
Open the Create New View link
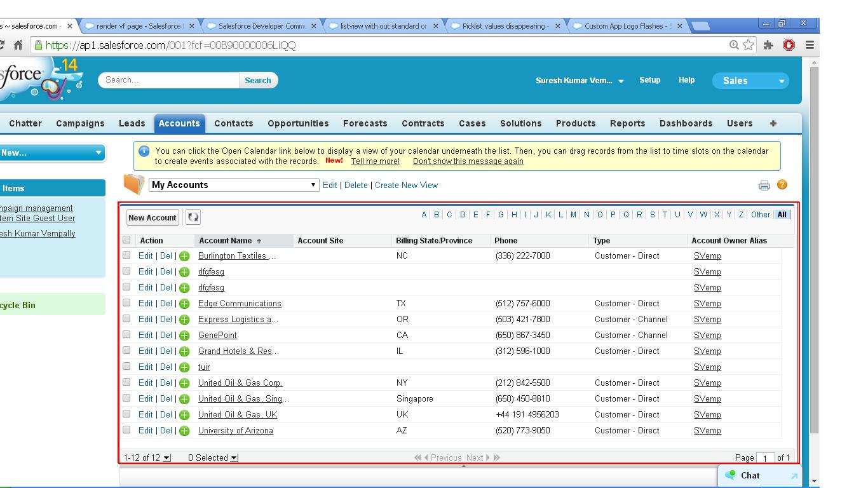coord(406,185)
